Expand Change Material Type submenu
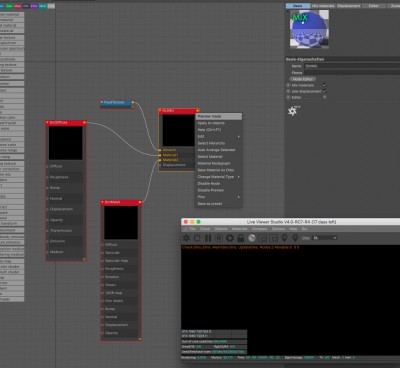The image size is (400, 368). point(218,177)
